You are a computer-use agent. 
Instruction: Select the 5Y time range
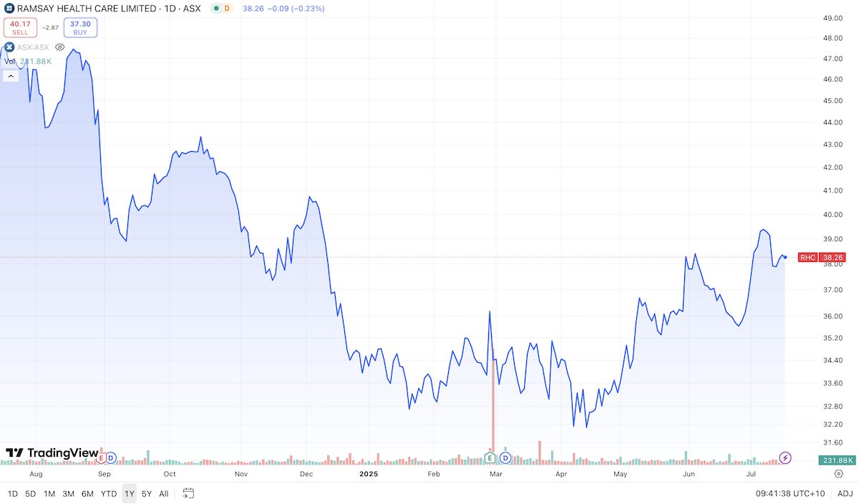point(147,493)
